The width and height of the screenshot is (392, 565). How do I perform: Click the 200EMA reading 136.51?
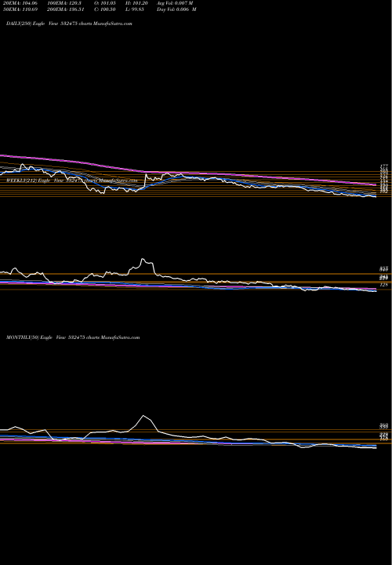tap(66, 9)
